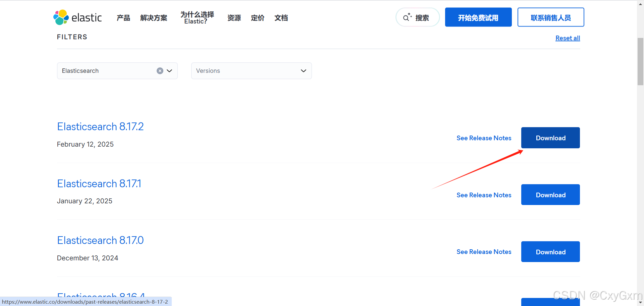This screenshot has height=306, width=644.
Task: Open the 资源 menu
Action: [234, 18]
